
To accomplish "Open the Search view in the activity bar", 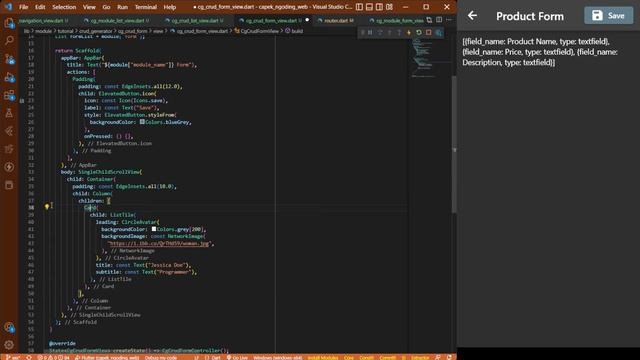I will click(x=9, y=40).
